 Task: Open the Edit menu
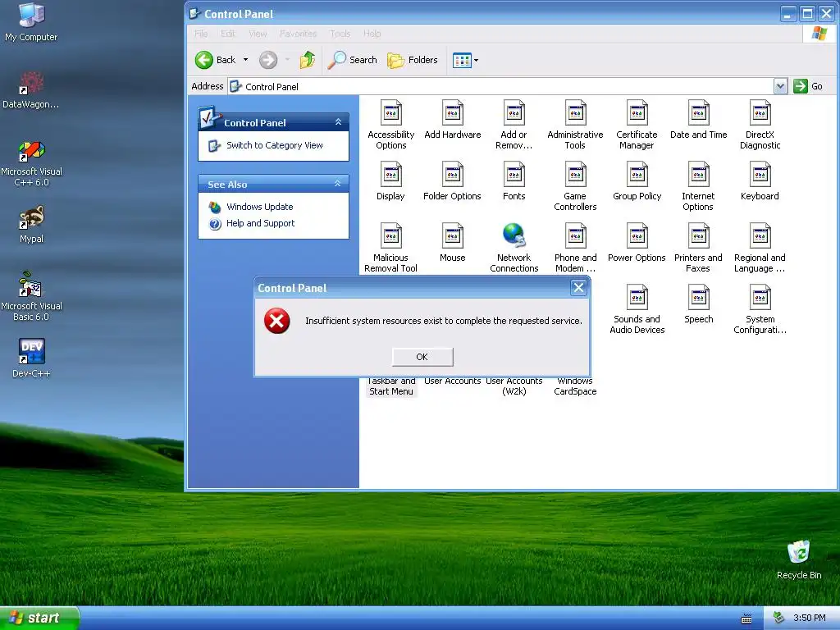pos(228,34)
